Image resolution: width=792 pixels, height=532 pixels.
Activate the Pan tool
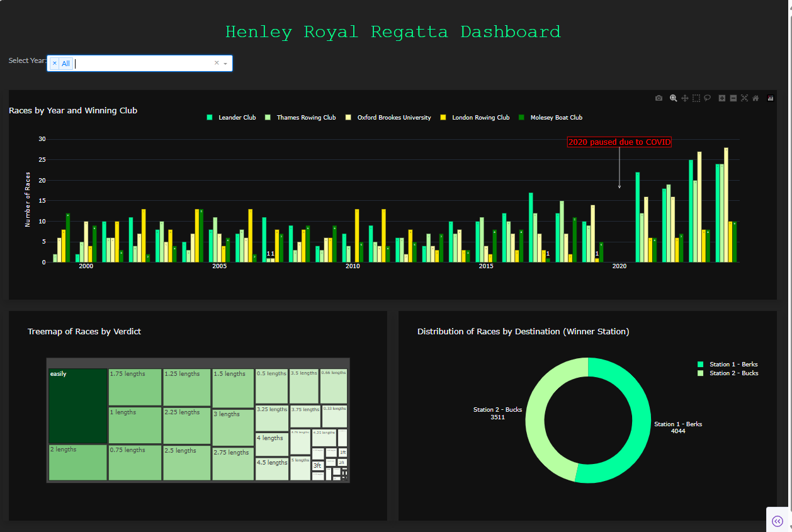685,98
